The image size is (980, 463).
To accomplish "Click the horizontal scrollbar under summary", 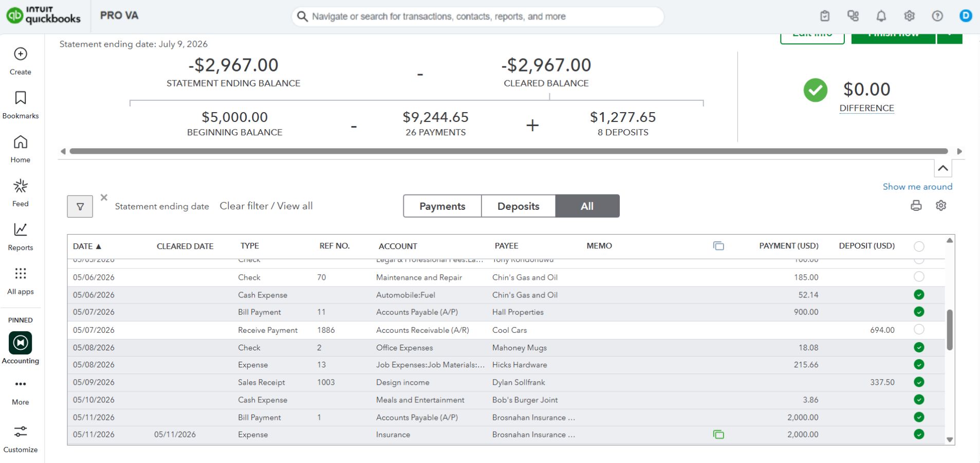I will coord(509,151).
